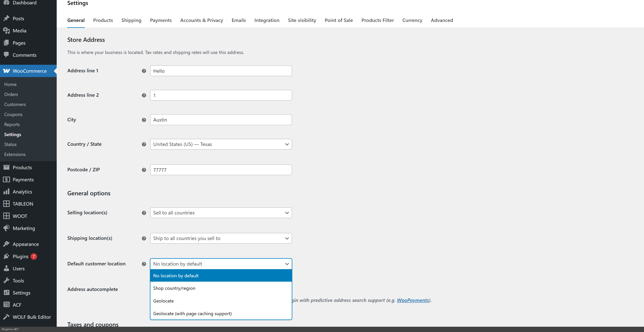Click help icon next to Postcode / ZIP

point(144,170)
